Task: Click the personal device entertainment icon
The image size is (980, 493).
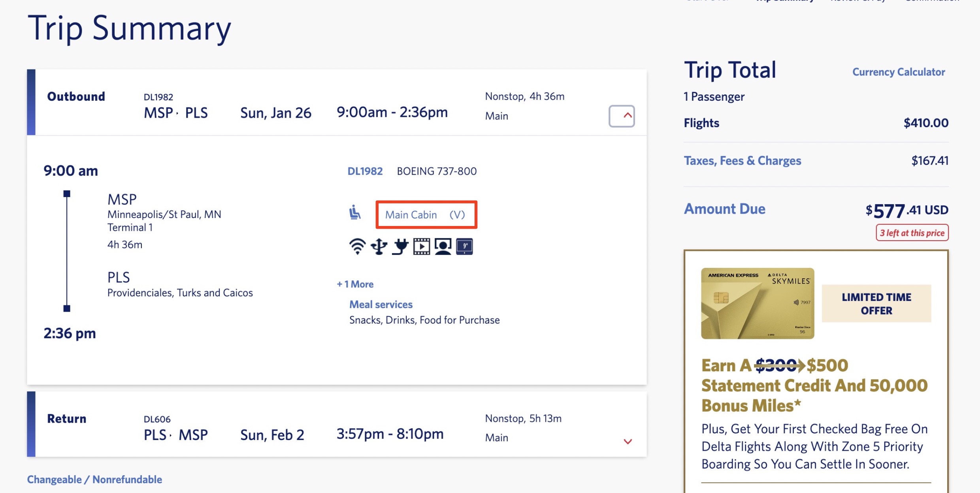Action: coord(443,246)
